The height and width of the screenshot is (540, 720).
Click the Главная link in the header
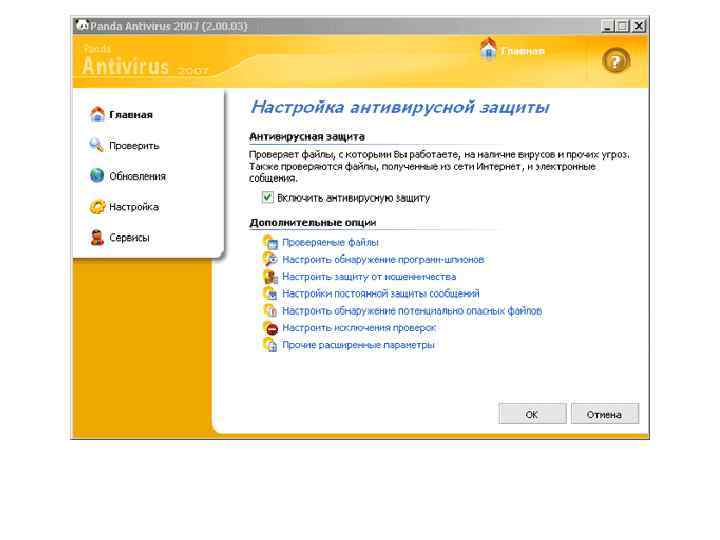[x=523, y=51]
